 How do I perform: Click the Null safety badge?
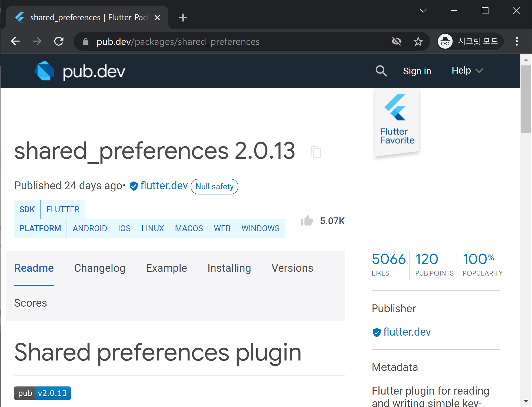(x=214, y=186)
